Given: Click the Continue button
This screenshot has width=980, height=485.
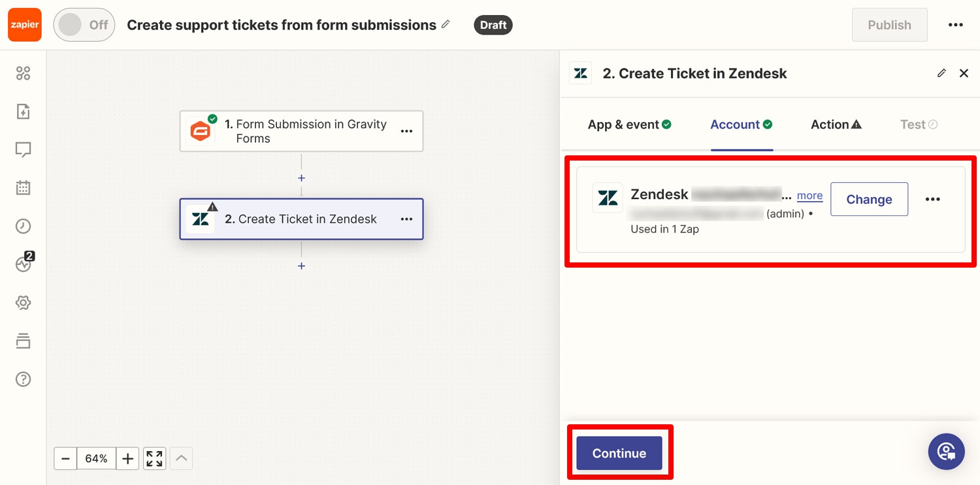Looking at the screenshot, I should (619, 453).
